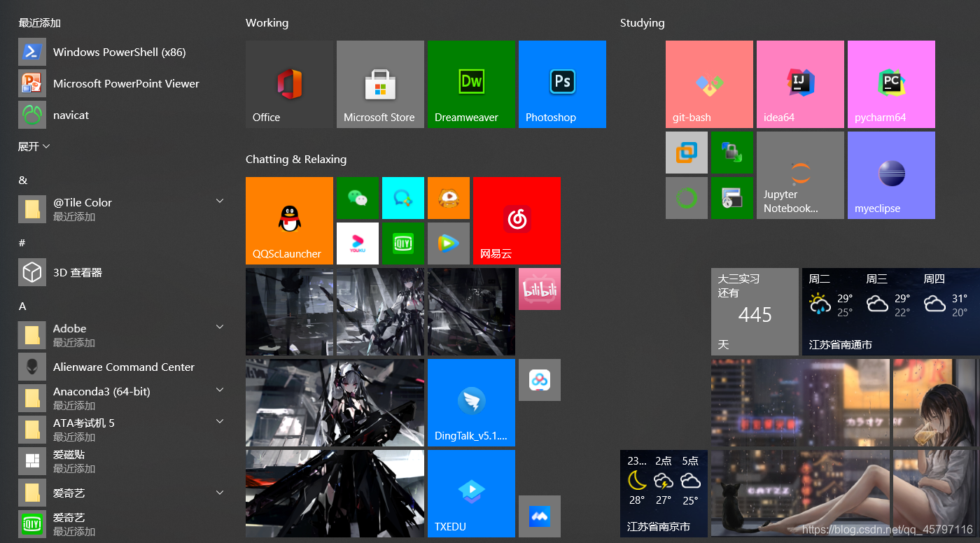The width and height of the screenshot is (980, 543).
Task: Click the wide artwork tile with silver-haired girl's face
Action: click(x=335, y=402)
